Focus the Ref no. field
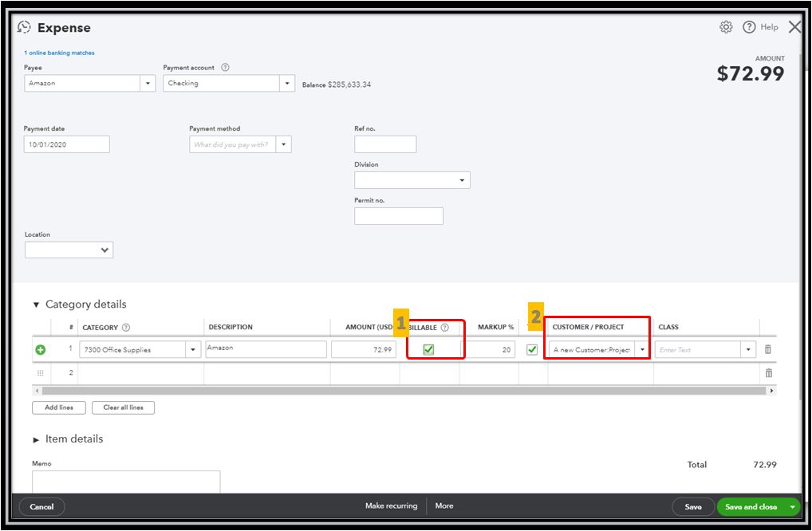Screen dimensions: 812x531 click(x=385, y=144)
